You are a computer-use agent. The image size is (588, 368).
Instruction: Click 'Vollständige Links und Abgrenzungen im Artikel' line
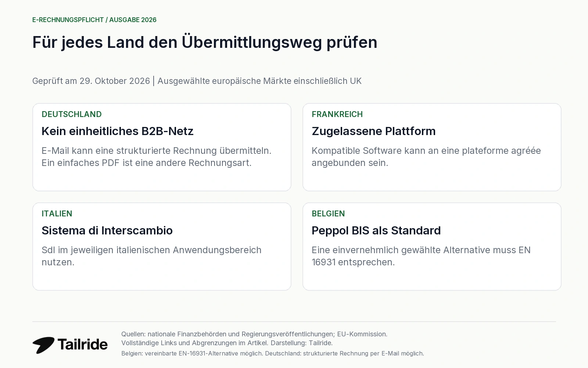click(227, 343)
